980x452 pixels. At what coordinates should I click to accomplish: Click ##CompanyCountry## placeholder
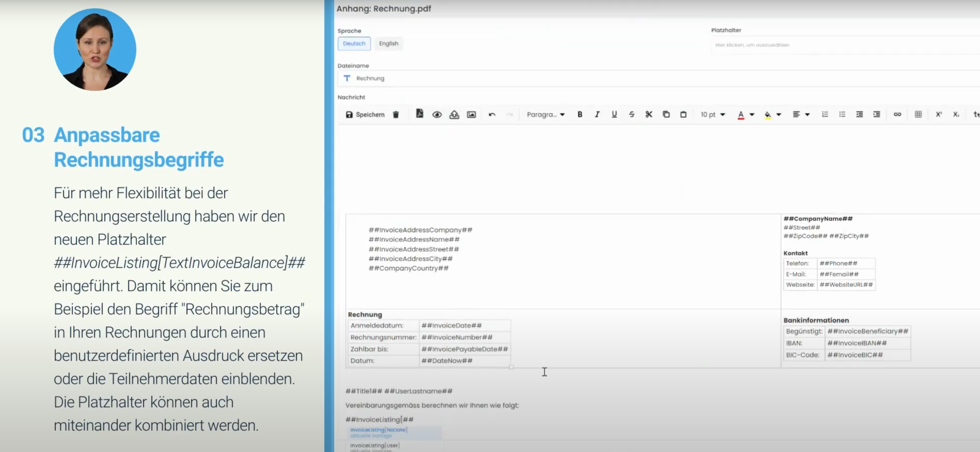408,268
